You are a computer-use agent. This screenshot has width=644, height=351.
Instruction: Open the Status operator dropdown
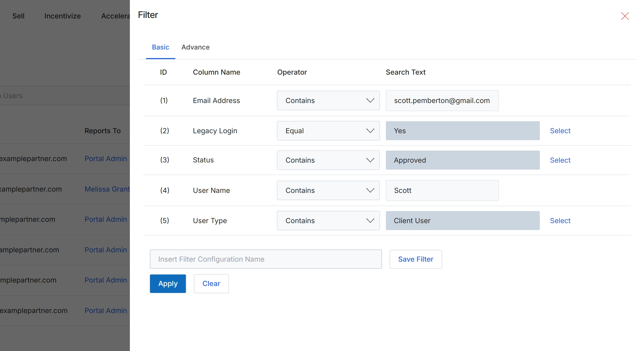pyautogui.click(x=328, y=160)
